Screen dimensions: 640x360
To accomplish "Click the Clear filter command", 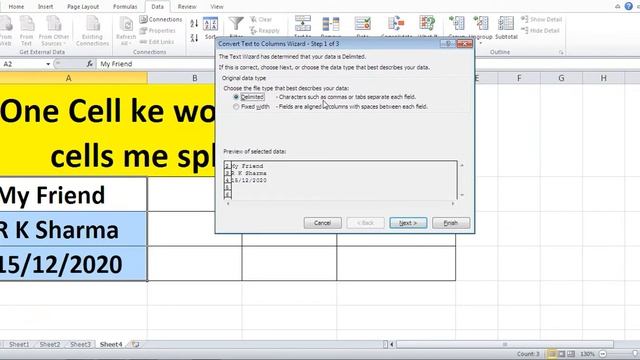I will [x=261, y=19].
